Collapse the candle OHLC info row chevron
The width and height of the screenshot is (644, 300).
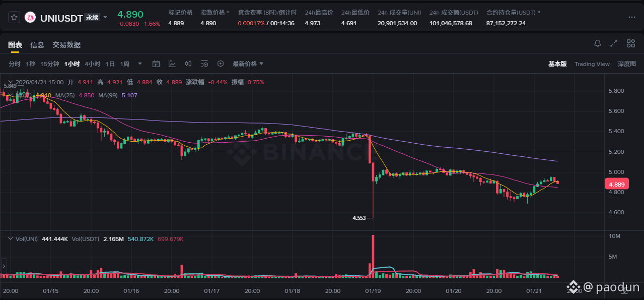pos(11,82)
